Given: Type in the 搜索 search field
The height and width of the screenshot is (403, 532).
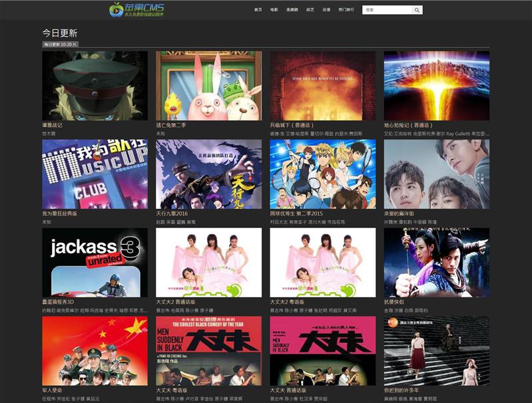Looking at the screenshot, I should [388, 10].
